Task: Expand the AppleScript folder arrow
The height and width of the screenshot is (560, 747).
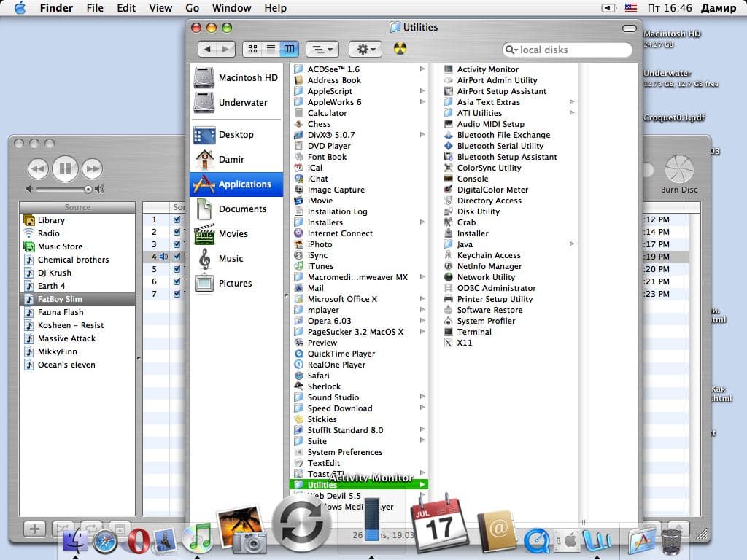Action: pyautogui.click(x=422, y=91)
